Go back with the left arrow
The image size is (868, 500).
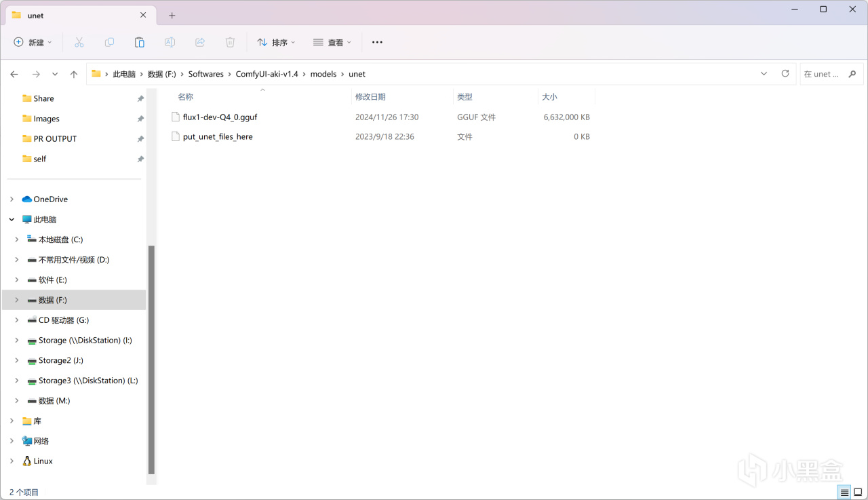14,74
